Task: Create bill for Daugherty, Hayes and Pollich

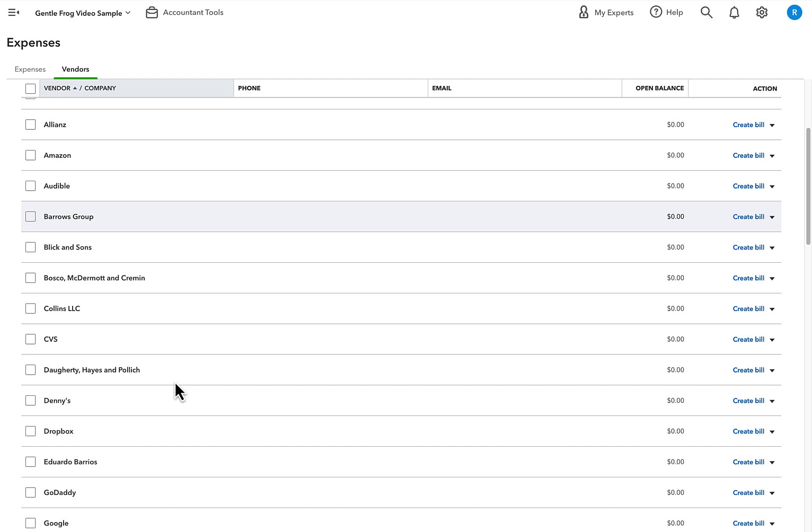Action: click(x=748, y=370)
